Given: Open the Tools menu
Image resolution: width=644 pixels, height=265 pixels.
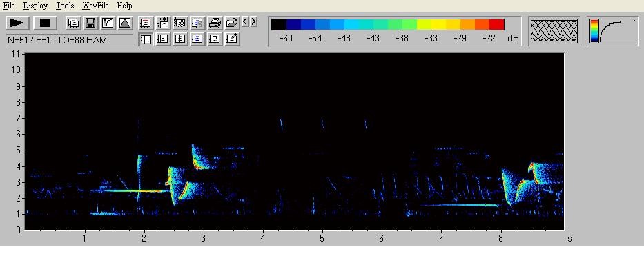Looking at the screenshot, I should (x=65, y=6).
